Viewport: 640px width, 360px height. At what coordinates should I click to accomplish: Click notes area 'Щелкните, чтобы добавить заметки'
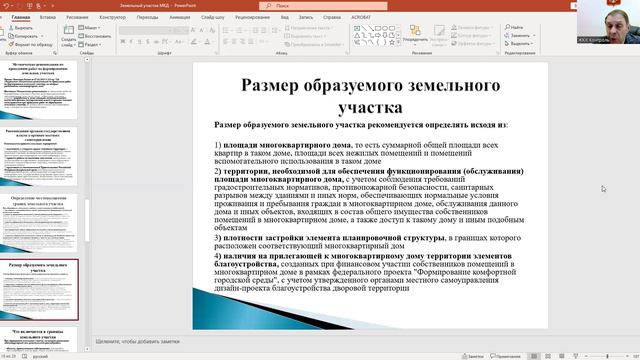138,341
